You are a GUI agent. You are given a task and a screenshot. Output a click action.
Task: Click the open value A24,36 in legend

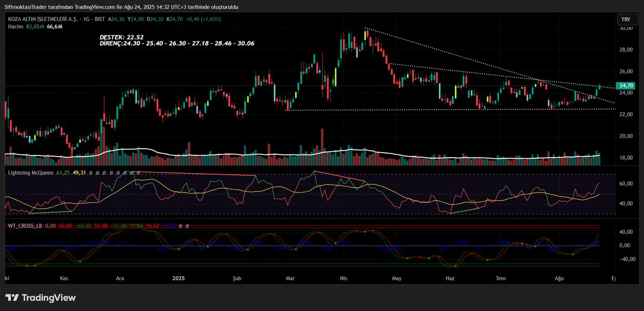click(x=116, y=19)
